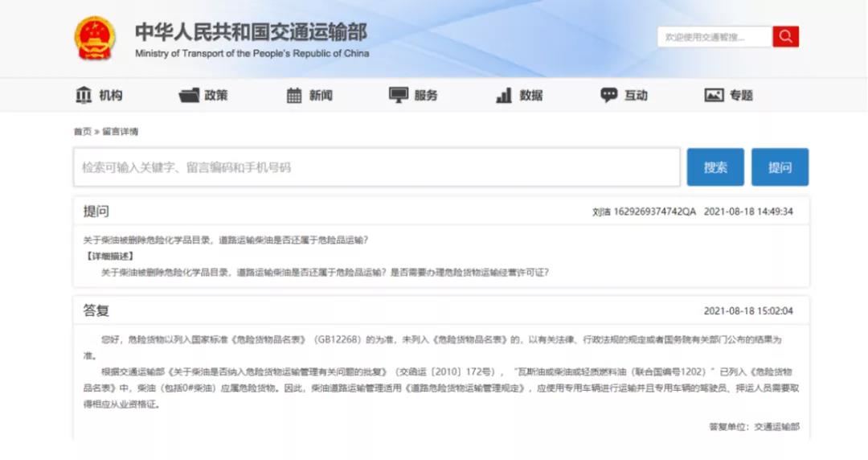Focus the top-right 欢迎使用交通智搜 search box
The height and width of the screenshot is (460, 868).
point(714,37)
